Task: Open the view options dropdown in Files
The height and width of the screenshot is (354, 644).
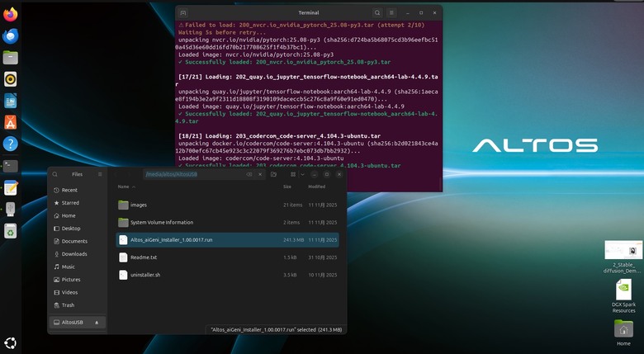Action: point(303,174)
